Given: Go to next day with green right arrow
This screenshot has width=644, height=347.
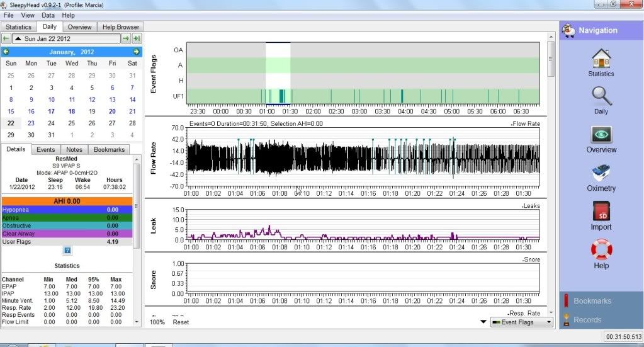Looking at the screenshot, I should tap(126, 38).
